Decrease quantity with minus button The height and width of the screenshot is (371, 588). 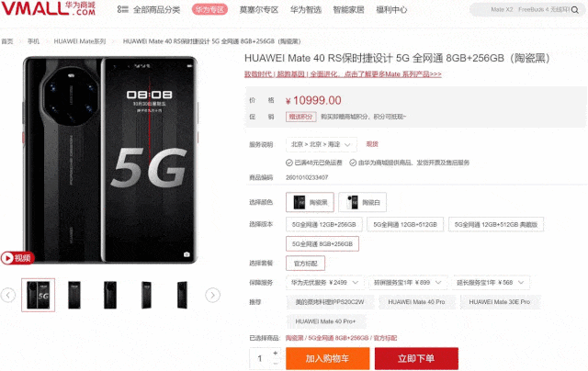276,363
